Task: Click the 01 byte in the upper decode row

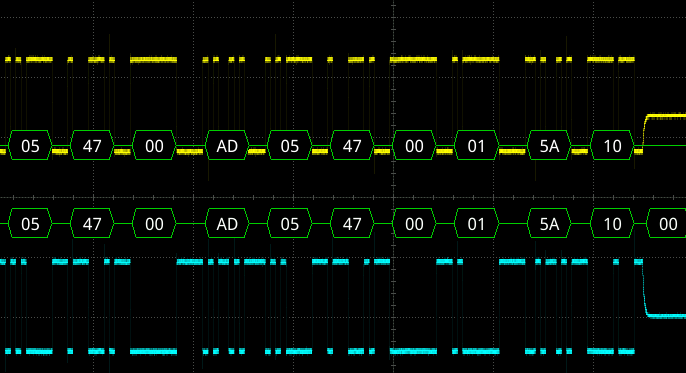Action: point(476,146)
